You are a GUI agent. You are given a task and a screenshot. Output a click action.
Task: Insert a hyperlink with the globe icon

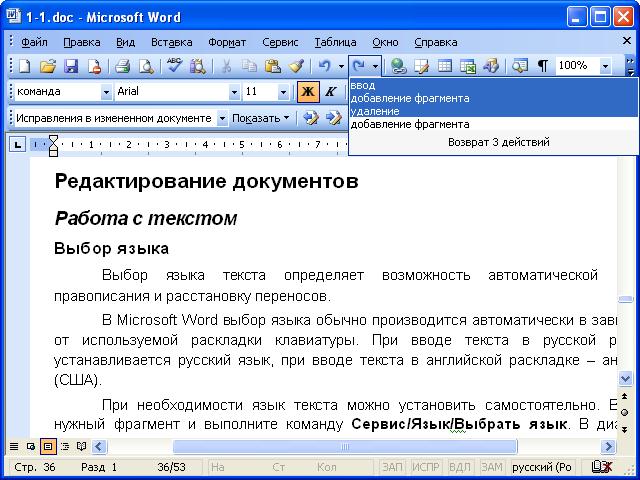point(398,66)
